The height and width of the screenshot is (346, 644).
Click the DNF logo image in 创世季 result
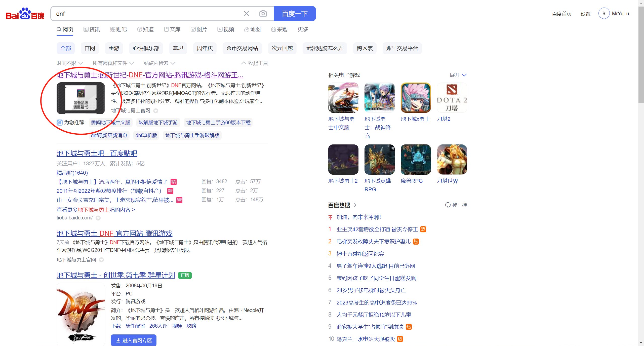(80, 314)
